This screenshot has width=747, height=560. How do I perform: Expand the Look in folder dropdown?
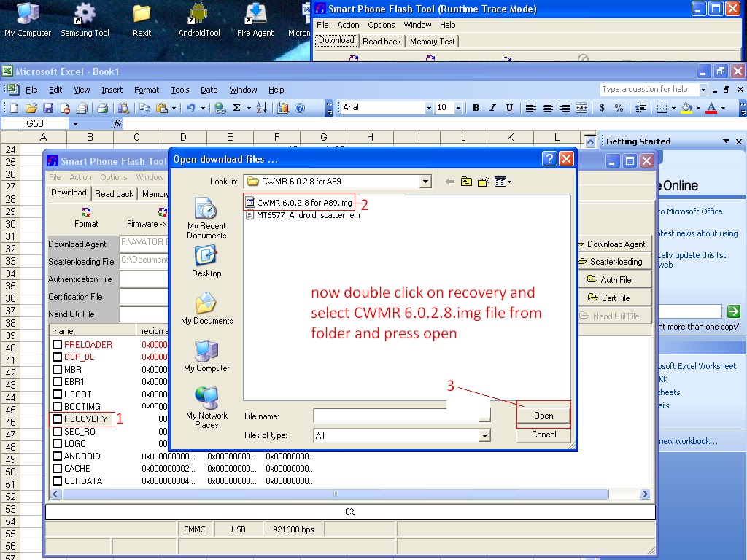(425, 182)
